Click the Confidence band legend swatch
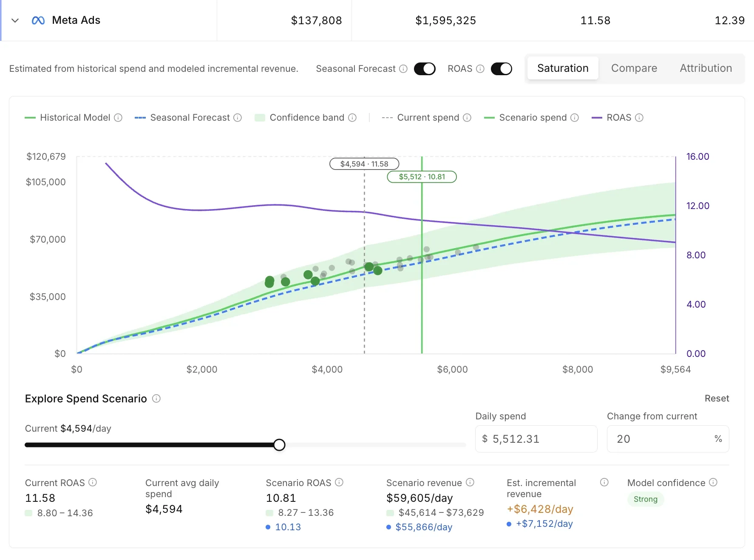This screenshot has width=754, height=560. click(x=260, y=118)
